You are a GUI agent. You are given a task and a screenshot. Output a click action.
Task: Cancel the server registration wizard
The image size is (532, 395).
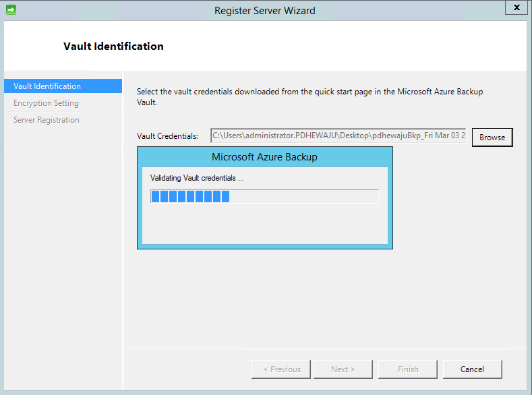[x=472, y=369]
